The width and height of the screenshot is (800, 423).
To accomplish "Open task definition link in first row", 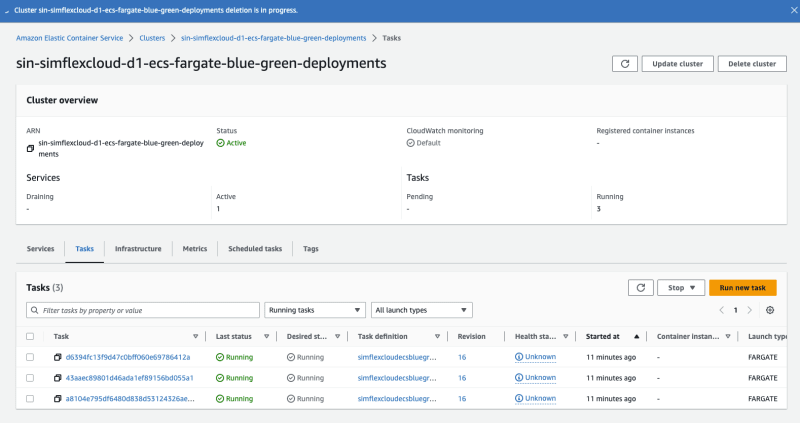I will 397,357.
